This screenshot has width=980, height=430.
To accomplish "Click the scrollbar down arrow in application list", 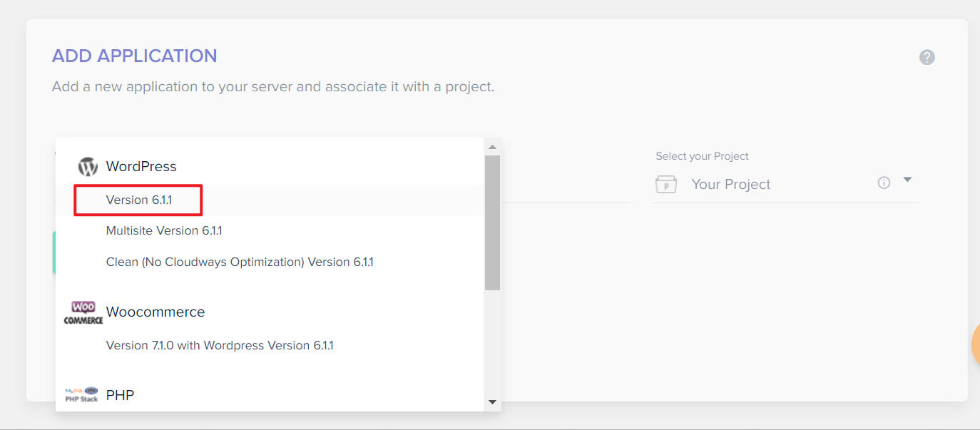I will coord(492,403).
